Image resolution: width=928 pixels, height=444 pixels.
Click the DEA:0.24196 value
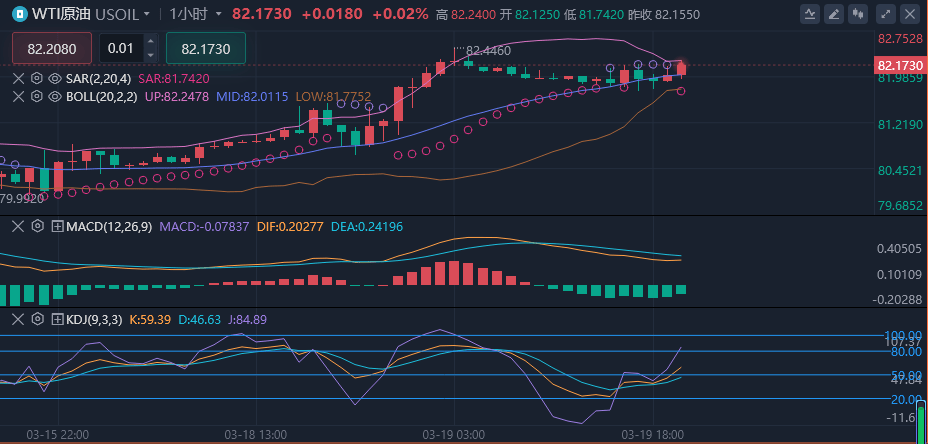(x=368, y=226)
